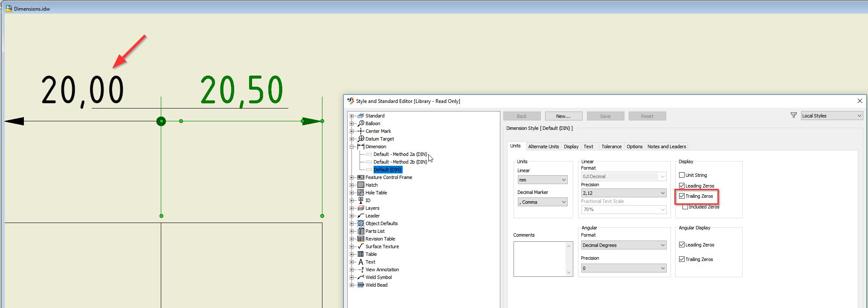Screen dimensions: 868x308
Task: Open the Local Styles filter dropdown
Action: (831, 116)
